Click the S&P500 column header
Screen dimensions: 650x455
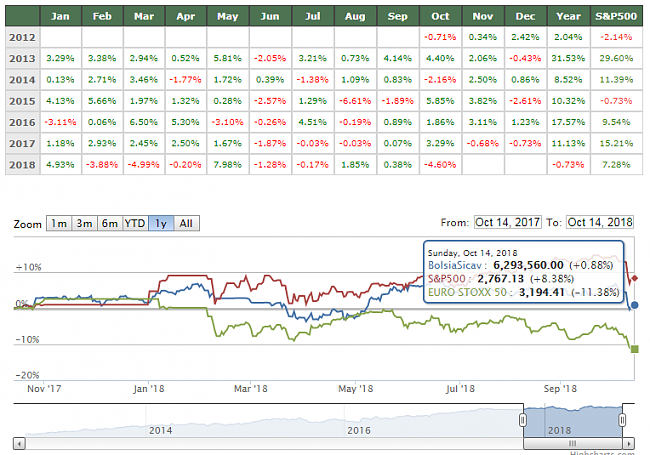point(614,17)
